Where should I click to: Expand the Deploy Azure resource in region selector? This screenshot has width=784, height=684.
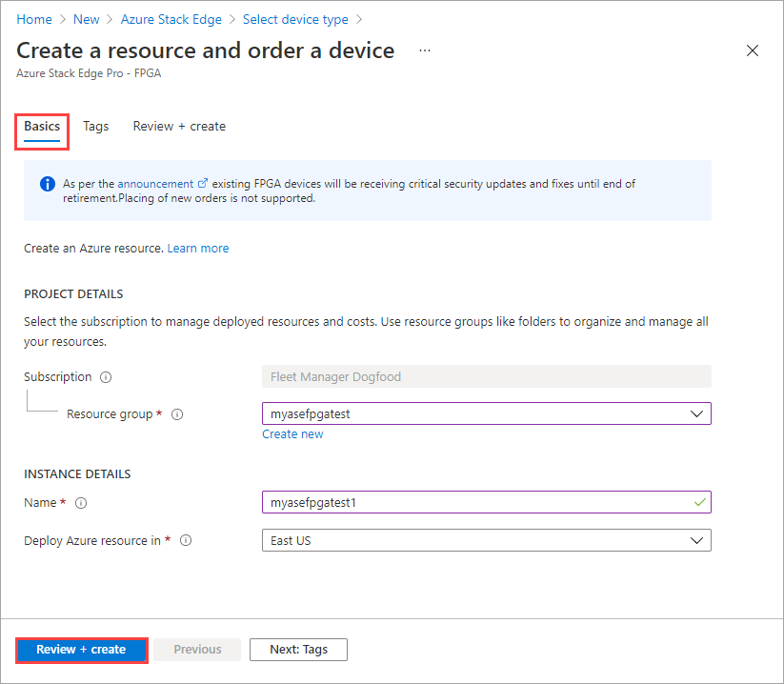698,540
